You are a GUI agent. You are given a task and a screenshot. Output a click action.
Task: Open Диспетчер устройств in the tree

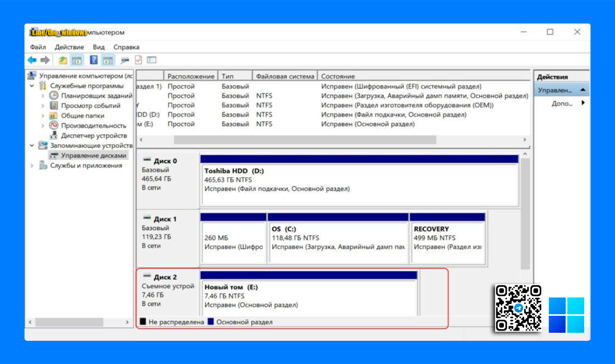(x=93, y=136)
